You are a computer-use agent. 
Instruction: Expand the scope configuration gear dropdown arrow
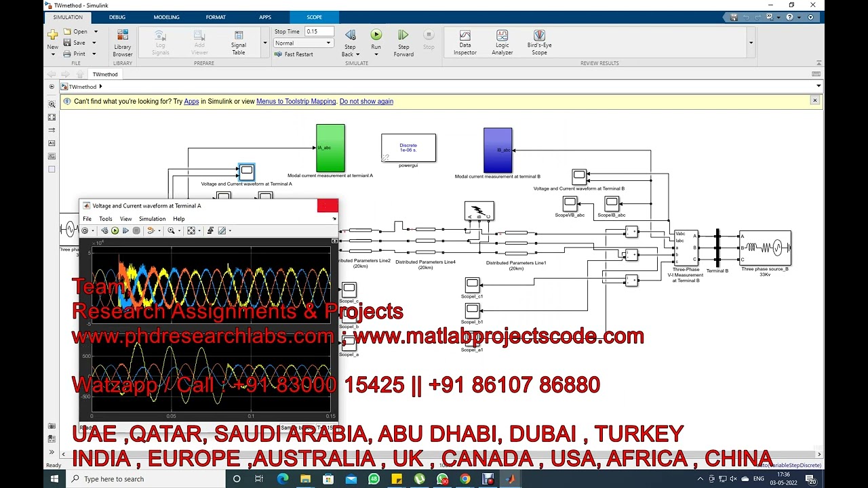click(x=92, y=230)
